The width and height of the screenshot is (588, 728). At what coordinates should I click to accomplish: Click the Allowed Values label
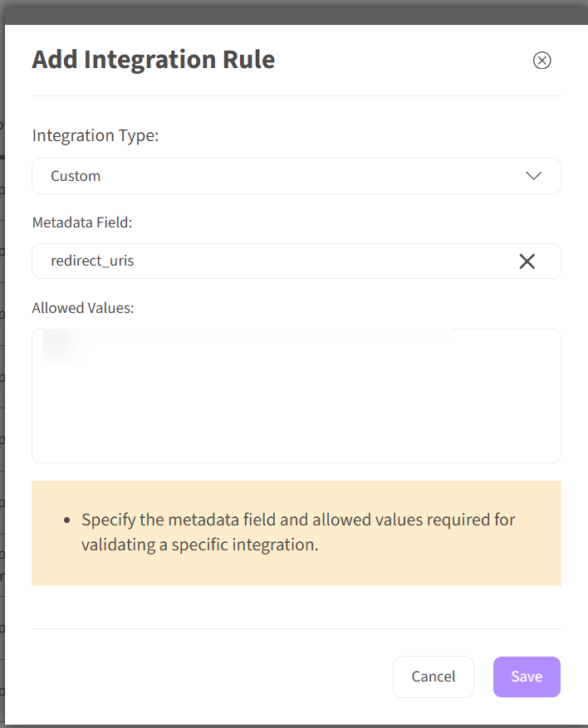point(83,308)
